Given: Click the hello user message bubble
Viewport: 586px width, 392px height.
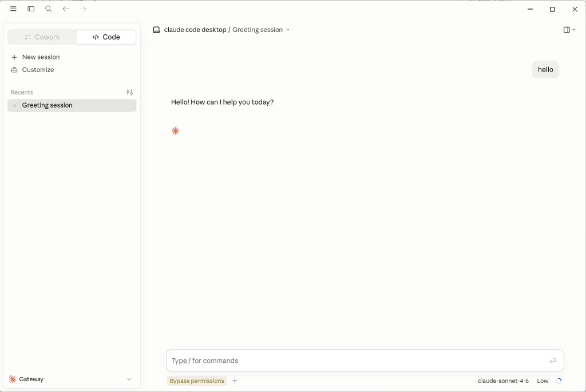Looking at the screenshot, I should click(545, 69).
